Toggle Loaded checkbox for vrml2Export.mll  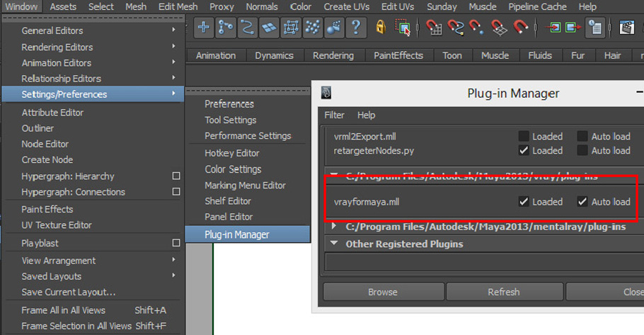[x=524, y=136]
